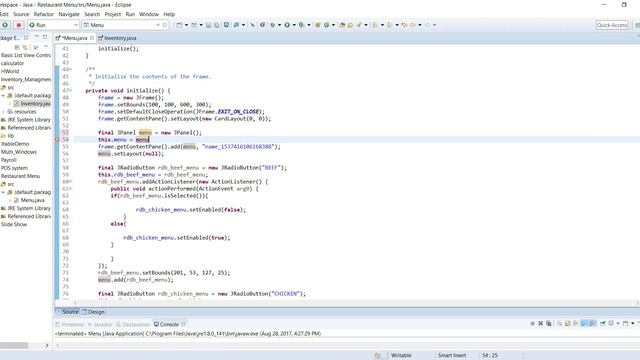Screen dimensions: 640x360
Task: Minimize the Package Explorer view
Action: pyautogui.click(x=37, y=37)
